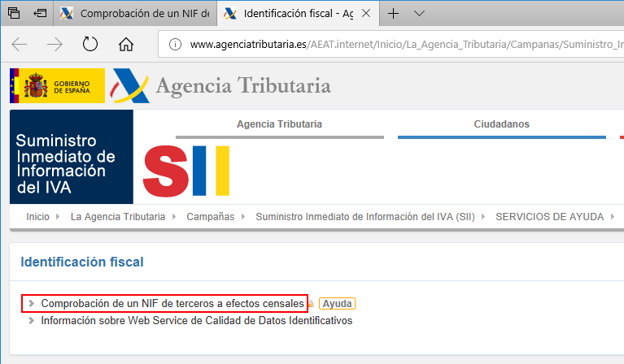Click the Gobierno de España logo
Image resolution: width=624 pixels, height=364 pixels.
pos(57,86)
